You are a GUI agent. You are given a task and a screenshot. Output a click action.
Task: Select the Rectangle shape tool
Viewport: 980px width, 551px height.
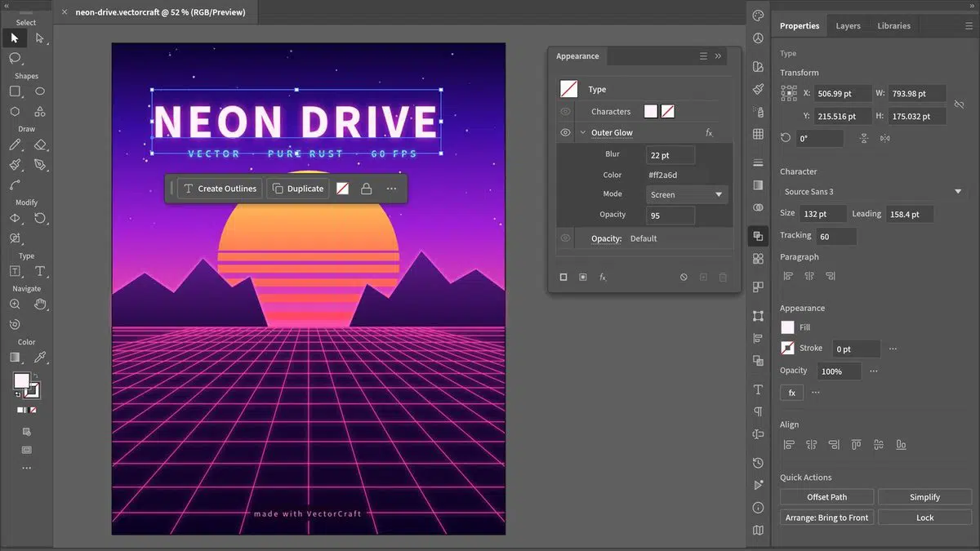tap(15, 91)
